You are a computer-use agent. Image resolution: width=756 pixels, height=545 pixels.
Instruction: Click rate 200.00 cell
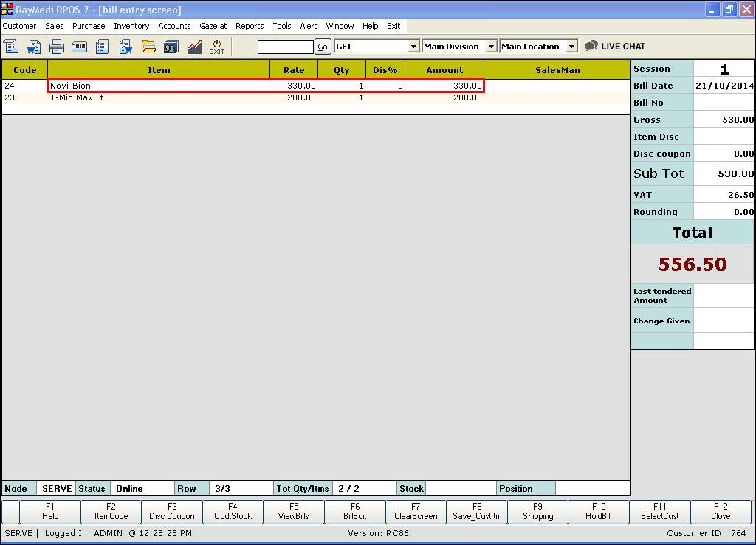pos(294,97)
